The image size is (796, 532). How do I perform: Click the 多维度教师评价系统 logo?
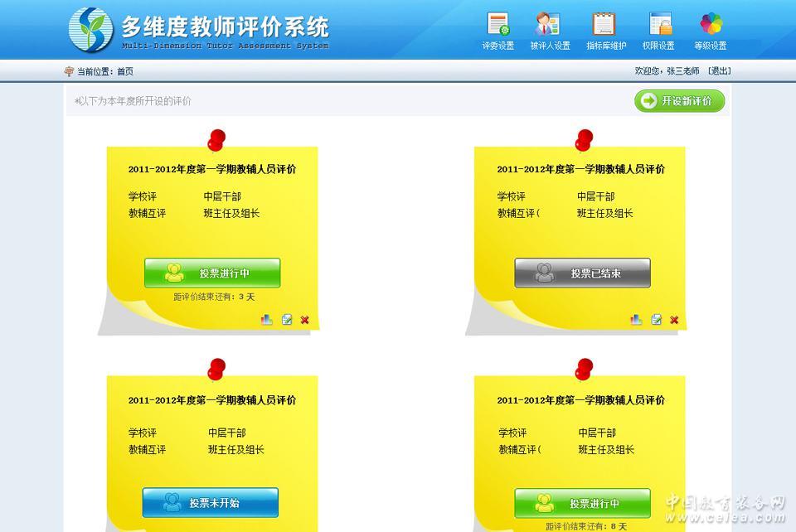coord(199,30)
